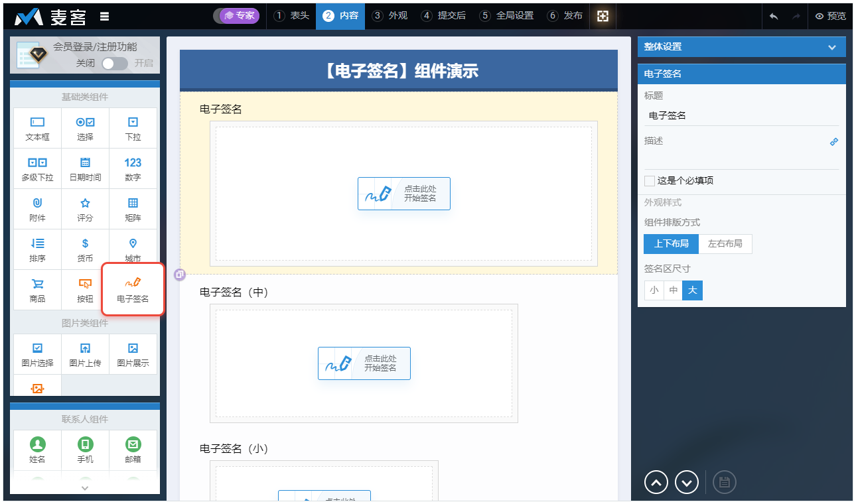Set signature area size to 大
This screenshot has height=504, width=856.
click(693, 290)
